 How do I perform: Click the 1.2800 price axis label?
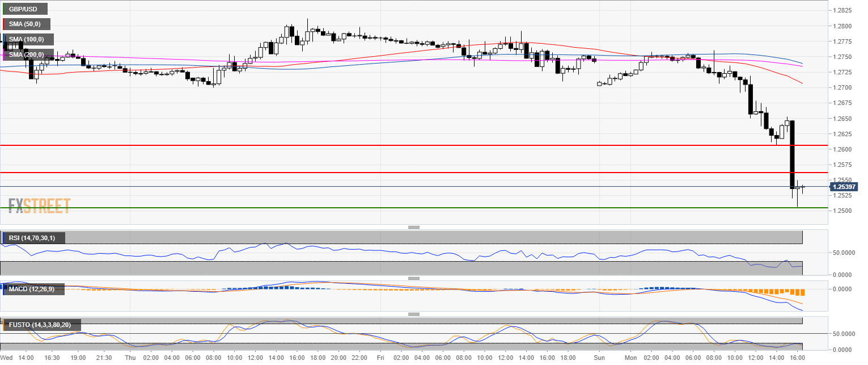click(844, 26)
